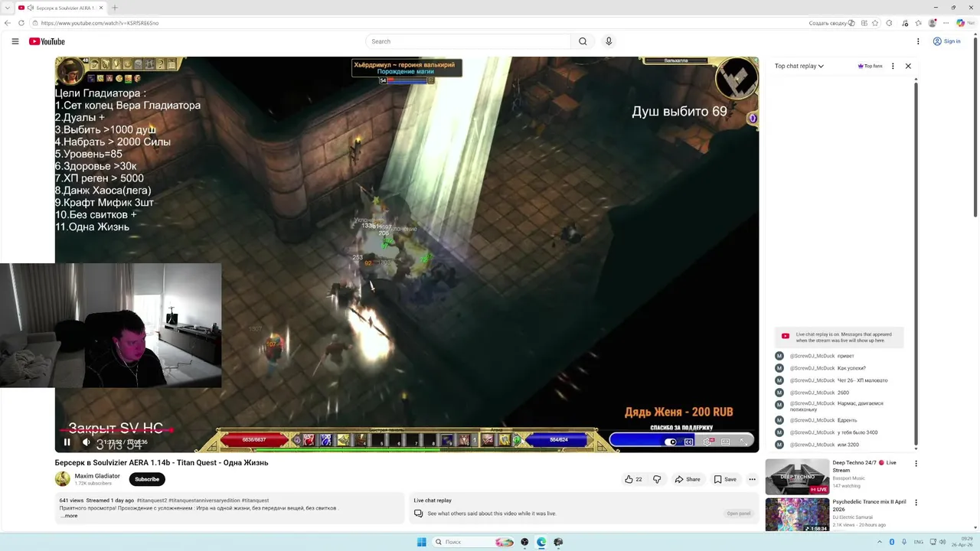980x551 pixels.
Task: Click the Sign in button
Action: tap(947, 41)
